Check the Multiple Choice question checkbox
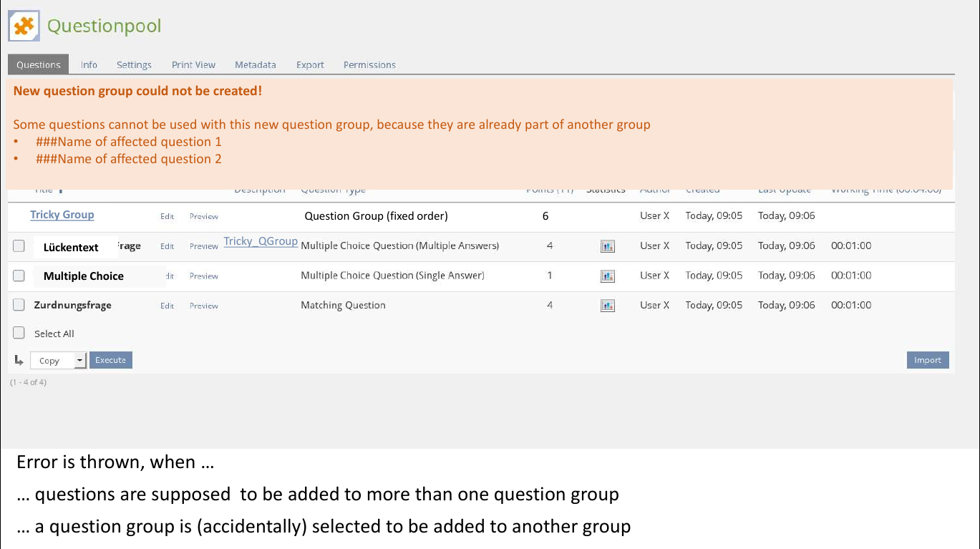Viewport: 980px width, 549px height. (19, 276)
